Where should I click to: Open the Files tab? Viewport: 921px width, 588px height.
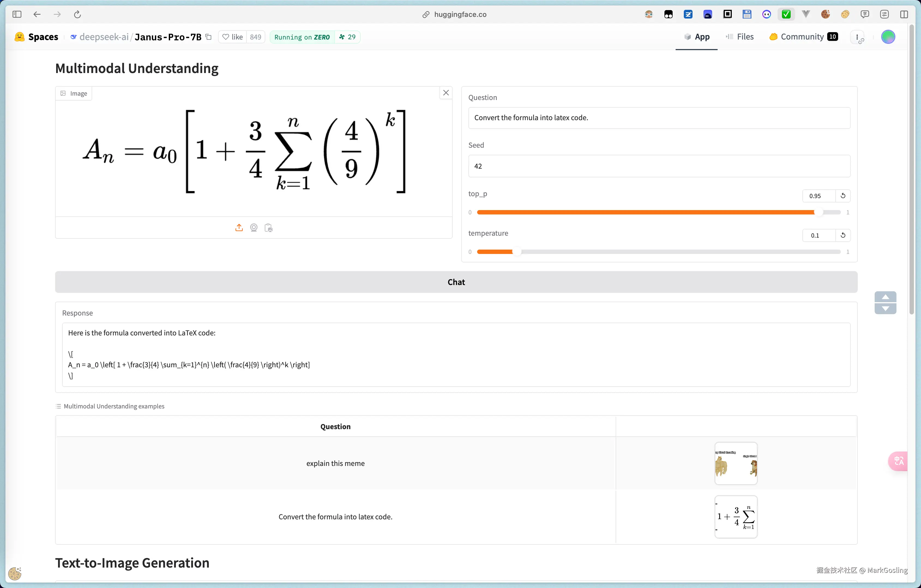[x=740, y=37]
